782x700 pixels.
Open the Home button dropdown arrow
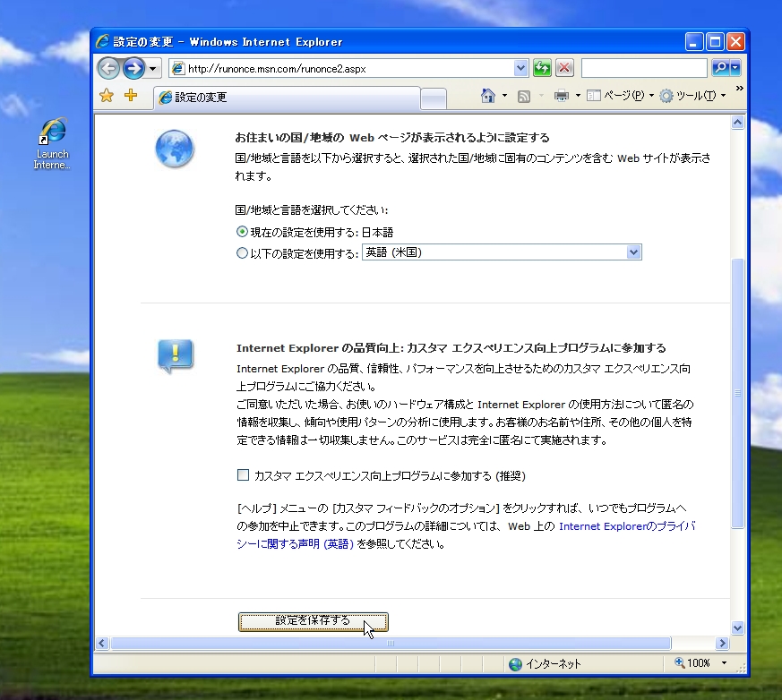tap(504, 95)
